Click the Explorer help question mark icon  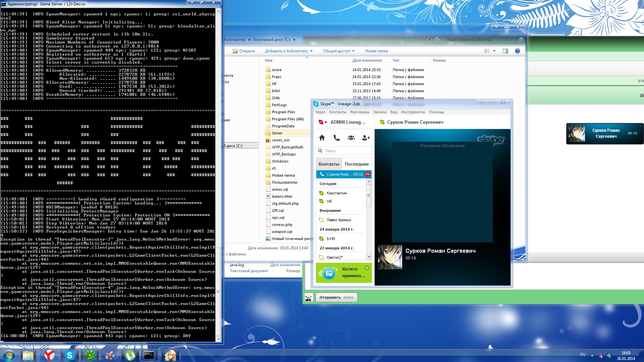click(517, 51)
